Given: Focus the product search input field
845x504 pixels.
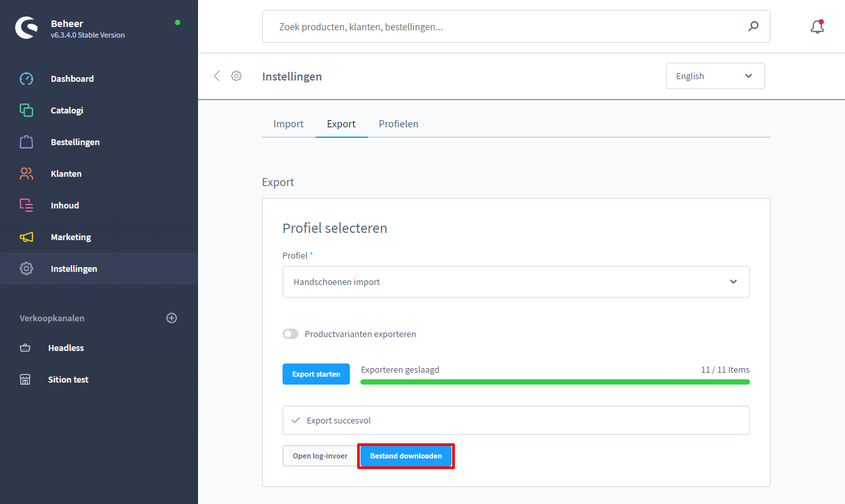Looking at the screenshot, I should click(502, 27).
